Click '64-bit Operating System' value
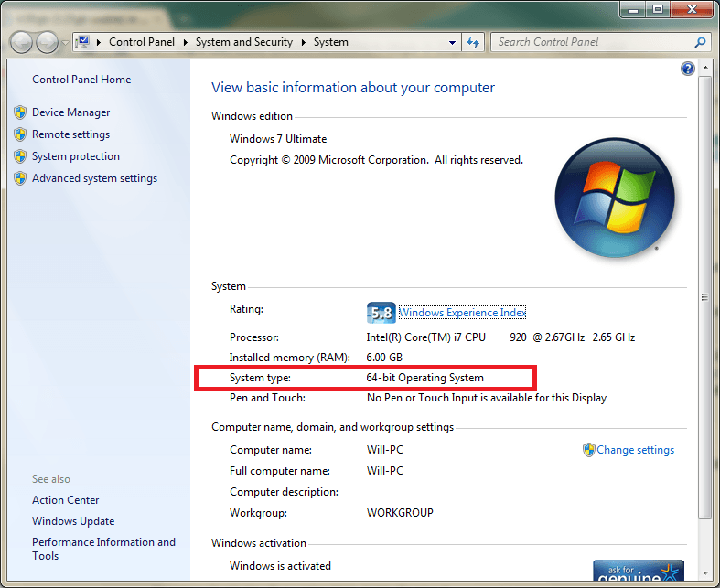 (424, 378)
